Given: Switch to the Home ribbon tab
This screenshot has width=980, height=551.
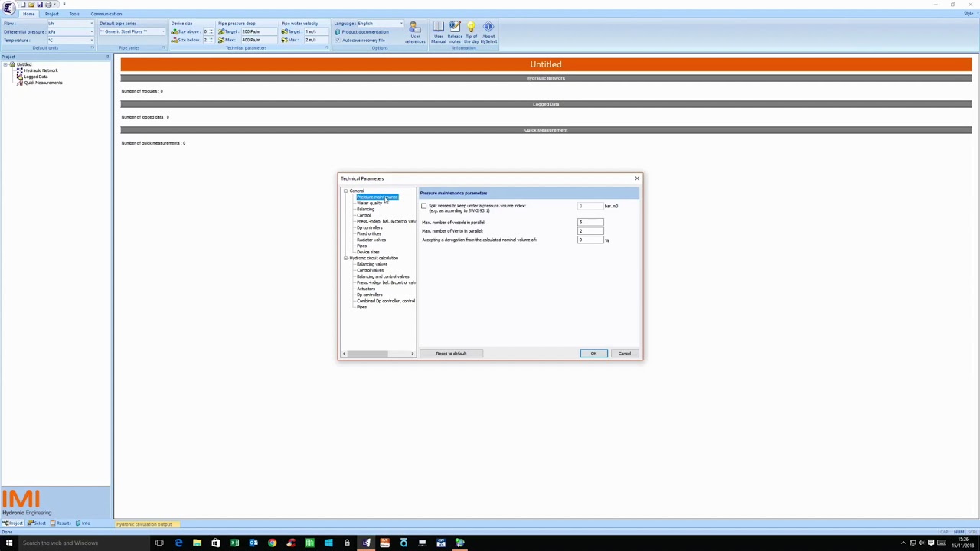Looking at the screenshot, I should [x=28, y=14].
